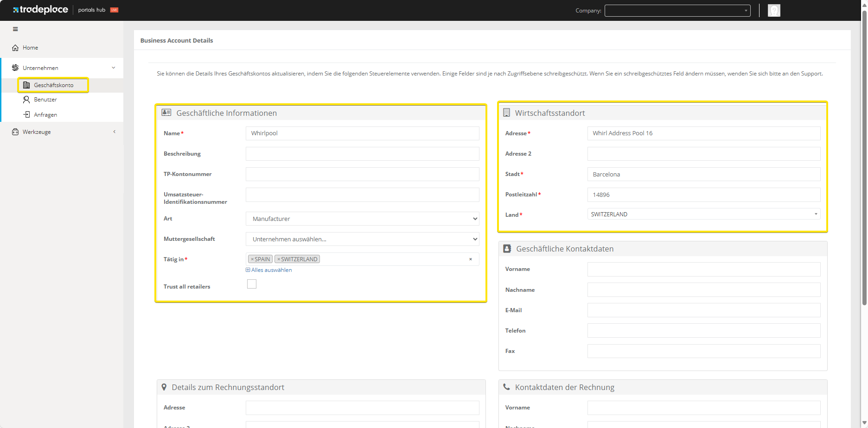The image size is (868, 428).
Task: Click the Geschäftliche Informationen card icon
Action: [x=166, y=113]
